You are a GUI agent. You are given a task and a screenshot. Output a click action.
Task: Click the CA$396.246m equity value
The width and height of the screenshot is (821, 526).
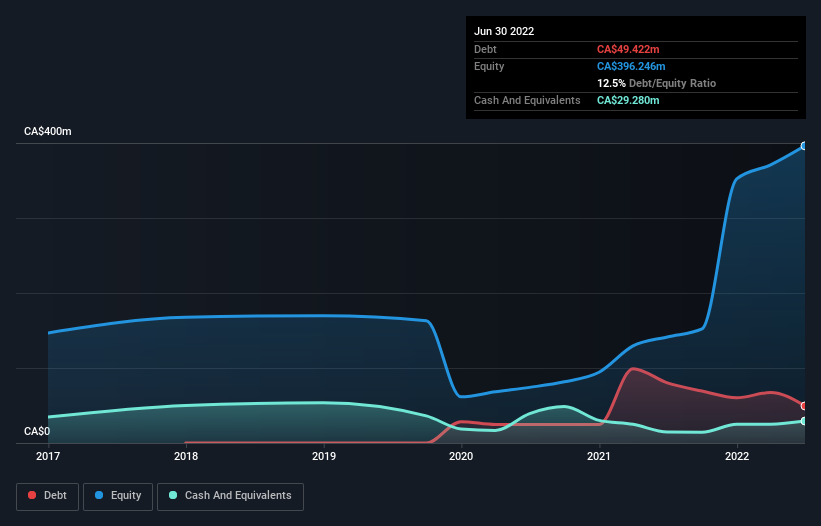point(631,66)
